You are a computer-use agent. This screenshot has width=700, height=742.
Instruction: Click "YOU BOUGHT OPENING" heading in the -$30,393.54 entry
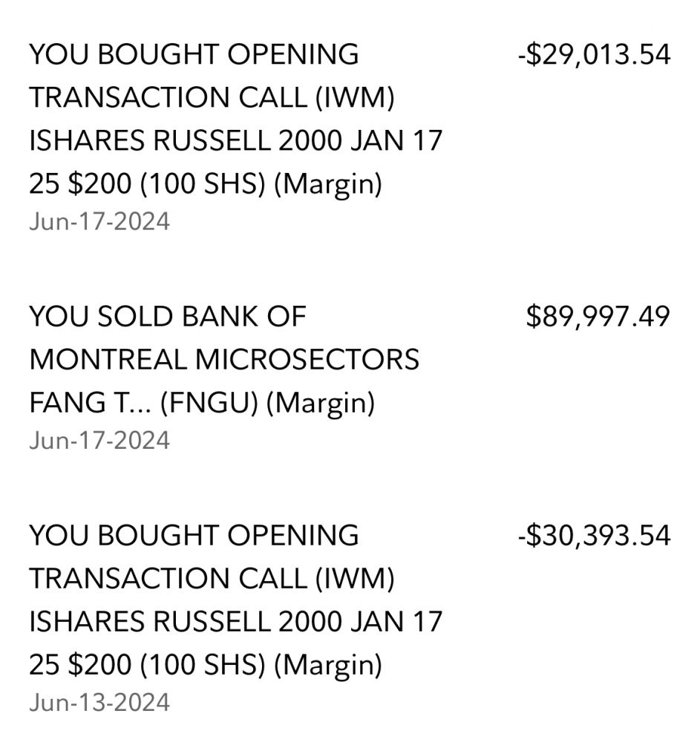[194, 536]
